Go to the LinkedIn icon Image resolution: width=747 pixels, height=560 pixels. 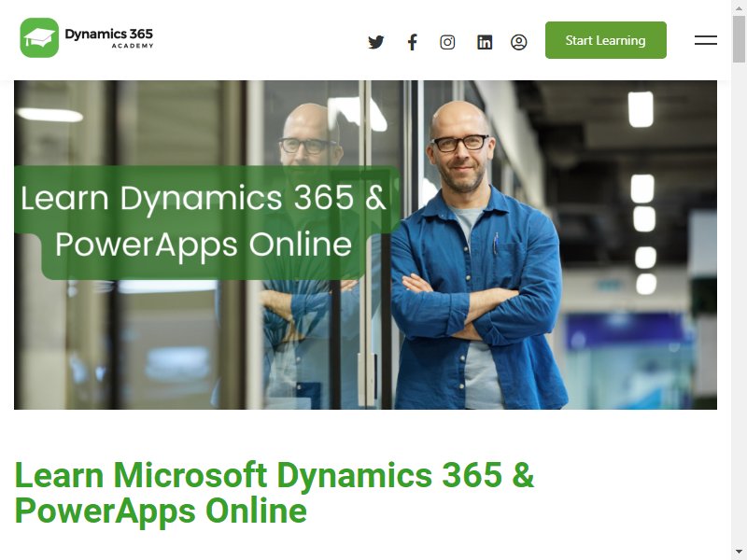(x=485, y=42)
